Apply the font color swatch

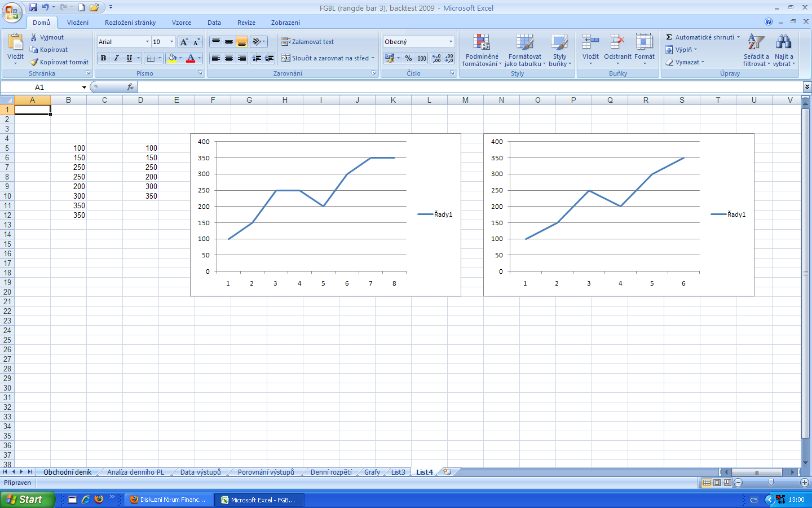click(191, 58)
